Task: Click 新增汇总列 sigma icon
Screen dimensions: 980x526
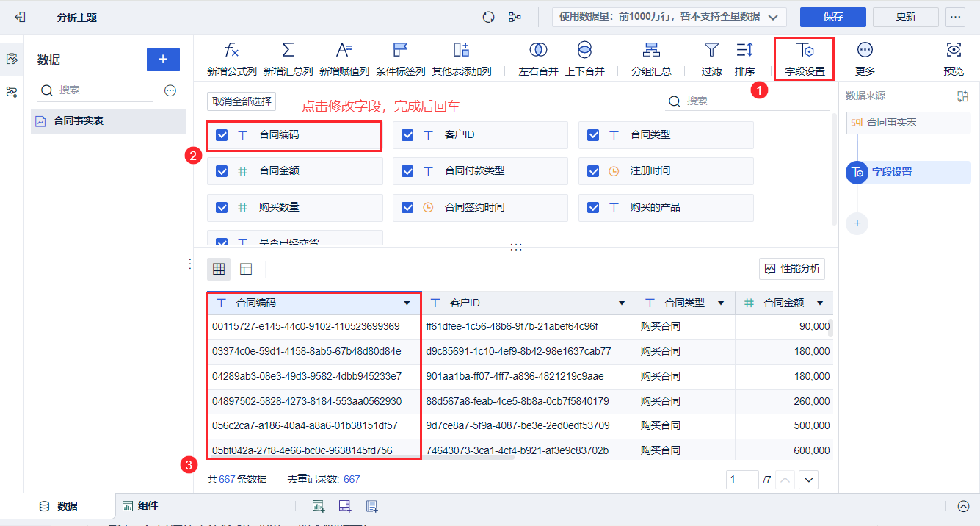Action: [x=288, y=50]
